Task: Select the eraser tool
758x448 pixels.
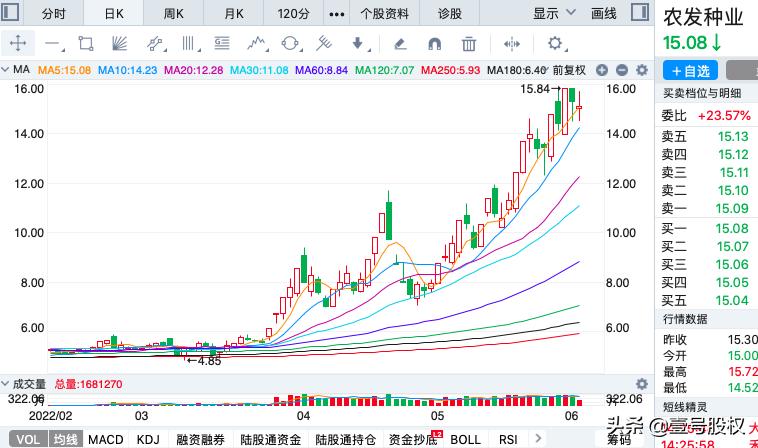Action: click(400, 44)
